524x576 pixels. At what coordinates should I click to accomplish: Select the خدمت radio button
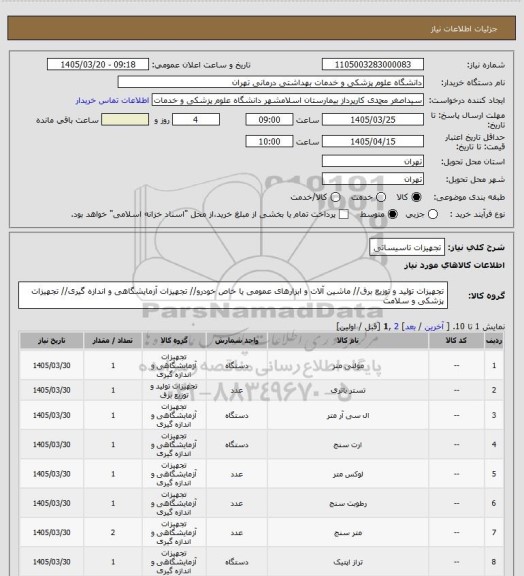381,197
